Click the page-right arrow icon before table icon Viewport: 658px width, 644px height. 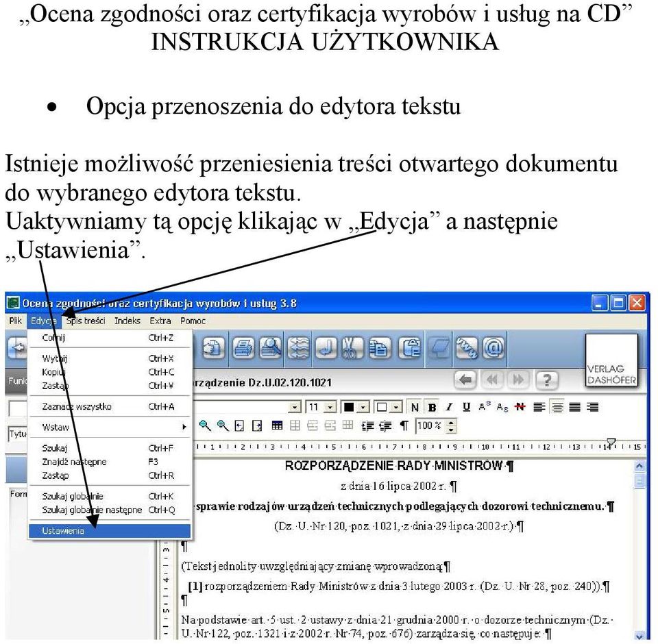click(x=257, y=426)
